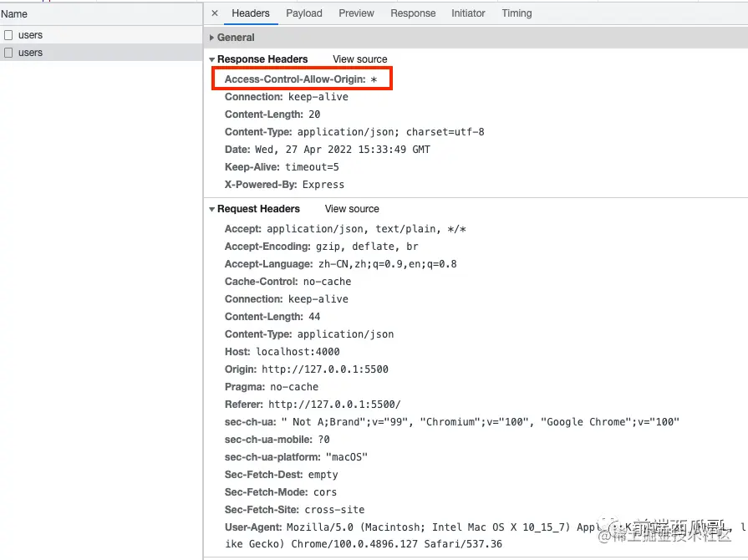Screen dimensions: 748x560
Task: Select the sec-ch-ua-platform: "macOS" line
Action: point(296,457)
